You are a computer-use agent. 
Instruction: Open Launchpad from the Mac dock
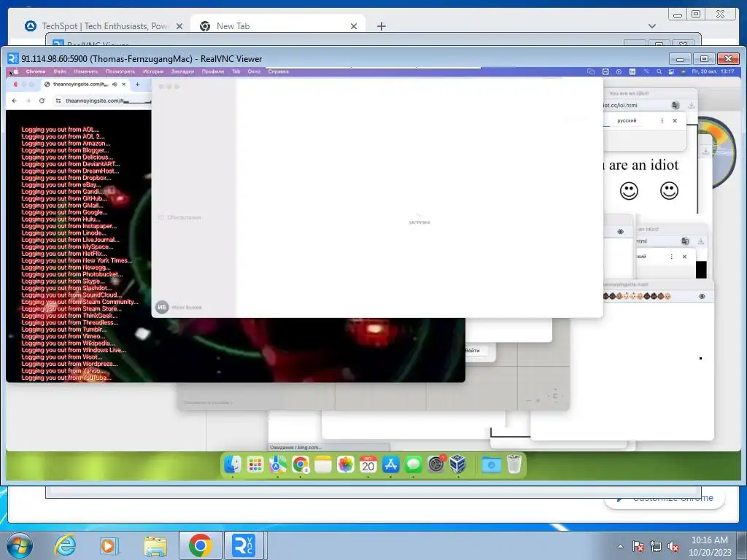point(255,464)
